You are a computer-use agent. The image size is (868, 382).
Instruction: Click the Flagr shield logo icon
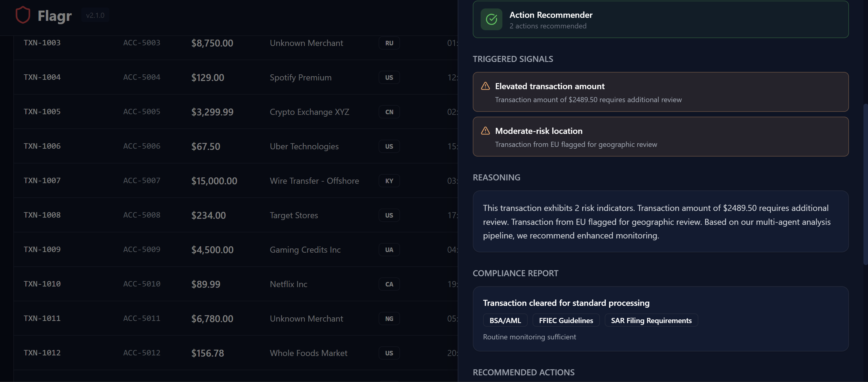[x=23, y=15]
